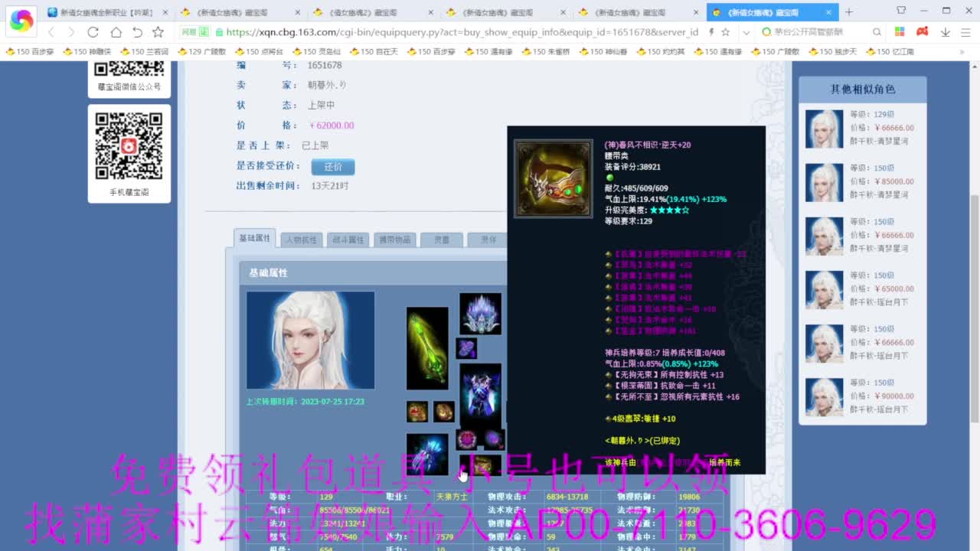Switch to the second tab 《新倩女幽魂》藏宝阁
This screenshot has height=551, width=980.
coord(240,12)
